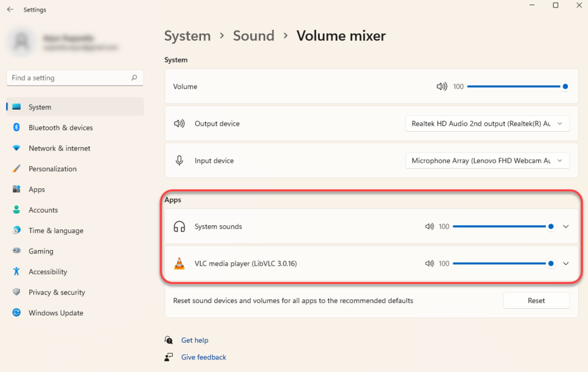588x372 pixels.
Task: Open the Input device dropdown
Action: pyautogui.click(x=488, y=161)
